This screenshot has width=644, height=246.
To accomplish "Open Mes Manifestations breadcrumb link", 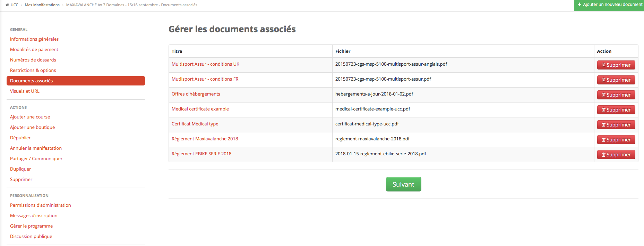I will [42, 5].
